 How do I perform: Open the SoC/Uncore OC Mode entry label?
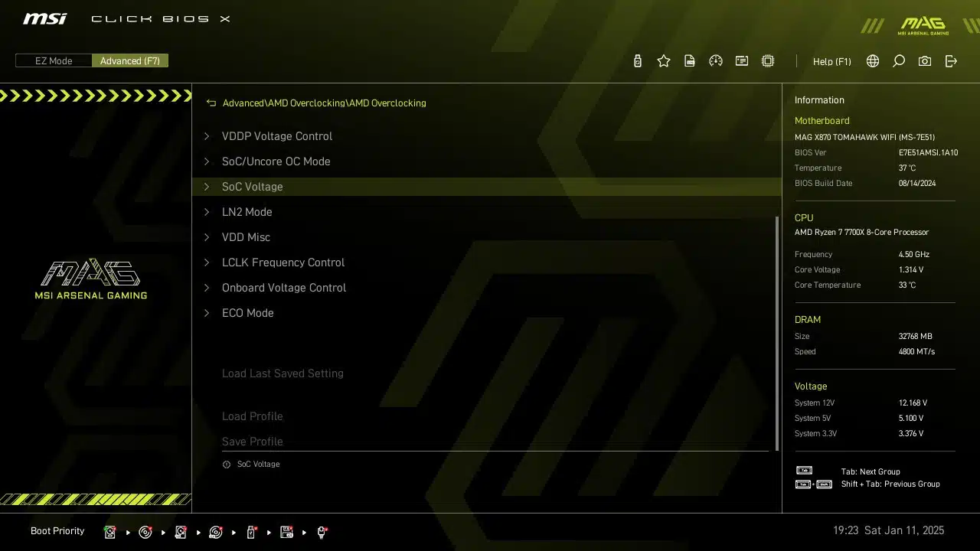click(276, 161)
